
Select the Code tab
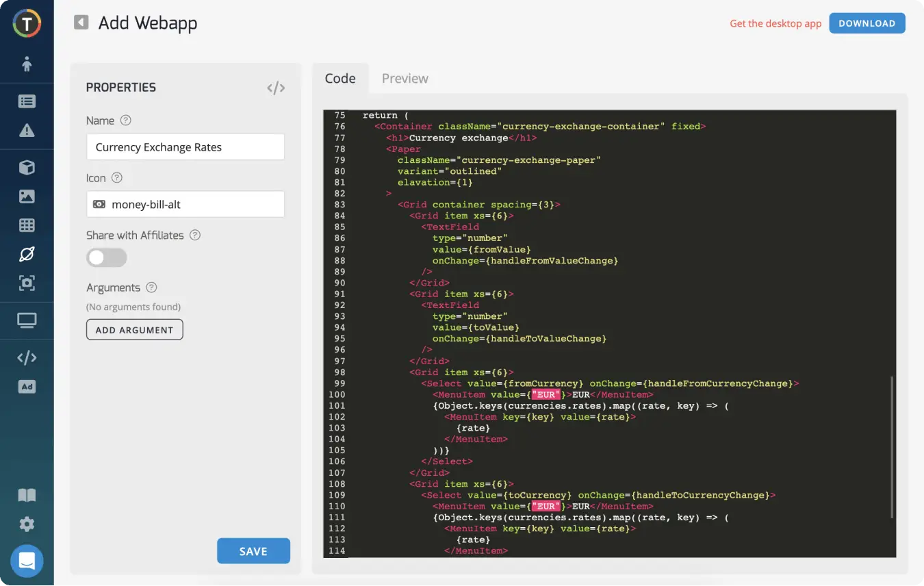pos(340,79)
